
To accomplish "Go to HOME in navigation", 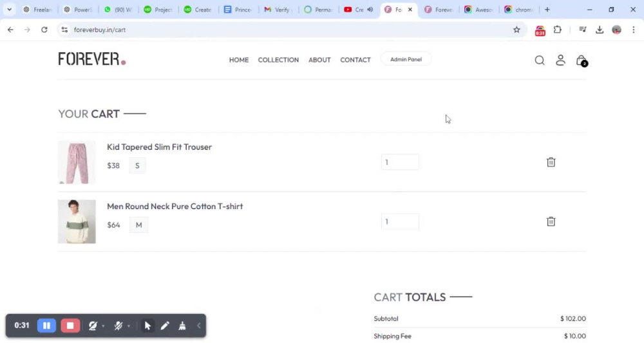I will (x=239, y=60).
